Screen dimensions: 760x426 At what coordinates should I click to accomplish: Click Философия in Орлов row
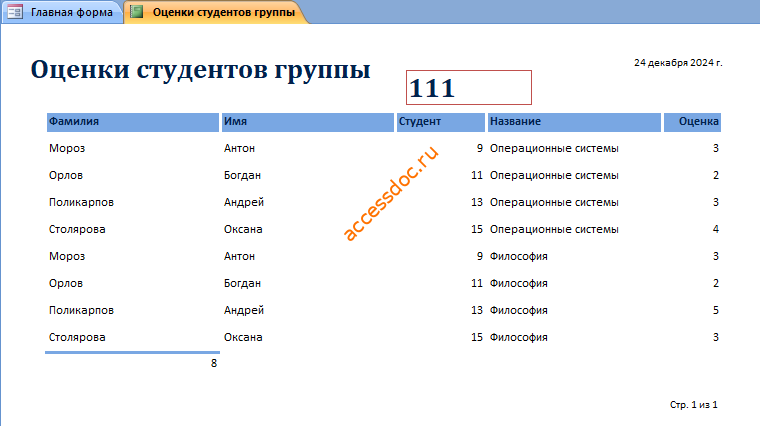[519, 284]
